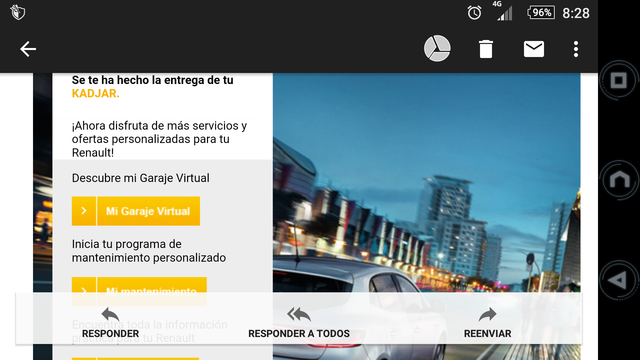Tap the Responder button
Screen dimensions: 640x360
click(110, 324)
